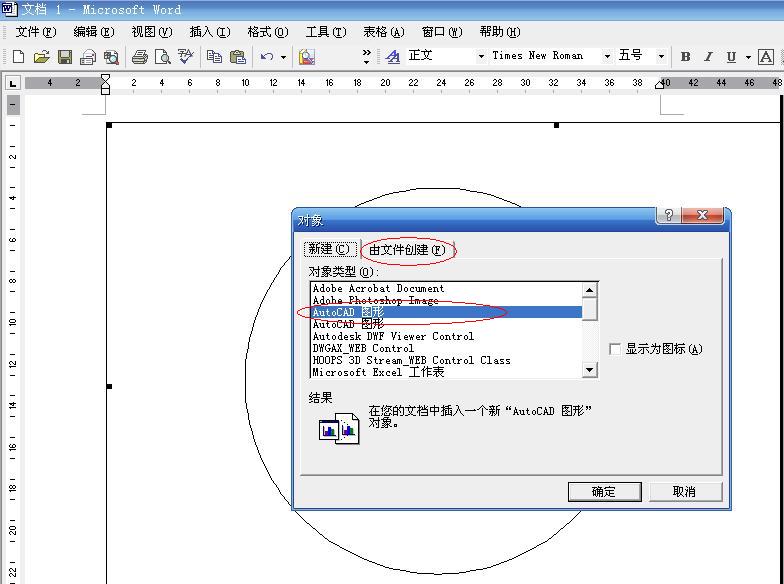Click the character border A icon

pyautogui.click(x=766, y=56)
